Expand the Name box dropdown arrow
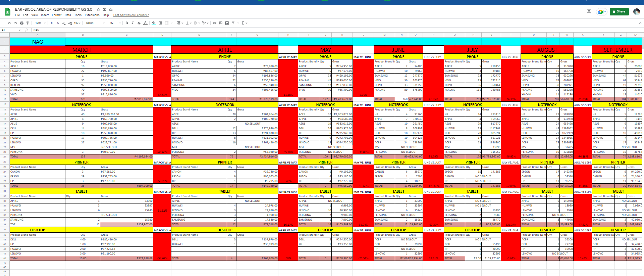The width and height of the screenshot is (644, 276). pyautogui.click(x=20, y=30)
